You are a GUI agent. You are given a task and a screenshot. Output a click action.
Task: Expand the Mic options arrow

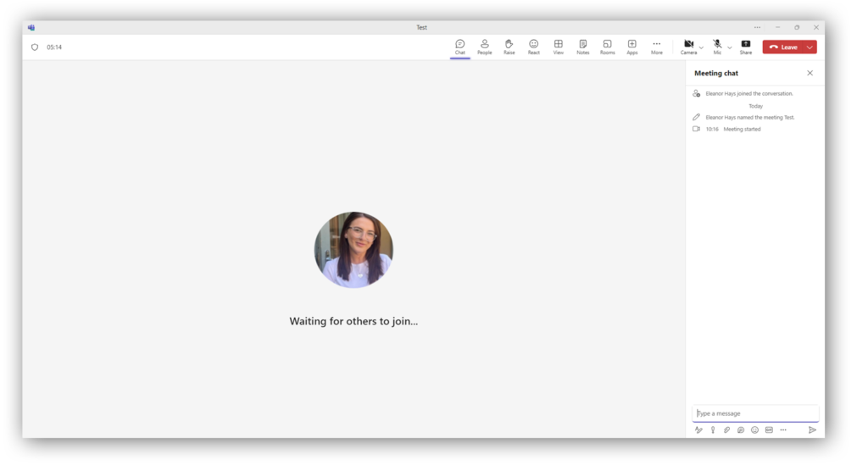(730, 47)
